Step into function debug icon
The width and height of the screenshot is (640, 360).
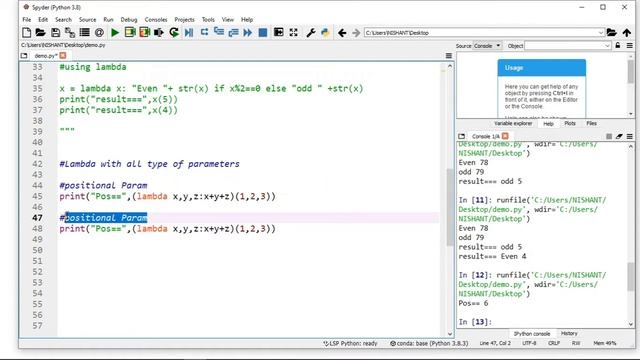(219, 33)
